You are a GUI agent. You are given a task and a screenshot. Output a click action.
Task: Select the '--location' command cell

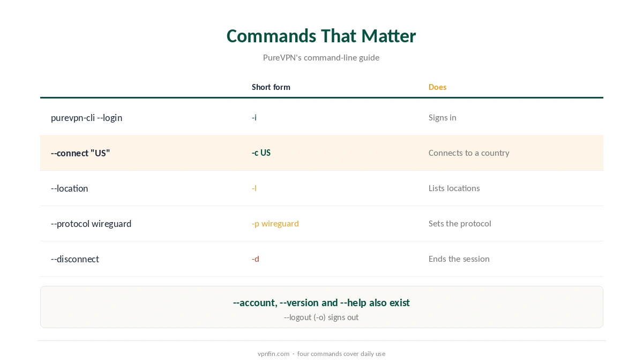click(69, 188)
